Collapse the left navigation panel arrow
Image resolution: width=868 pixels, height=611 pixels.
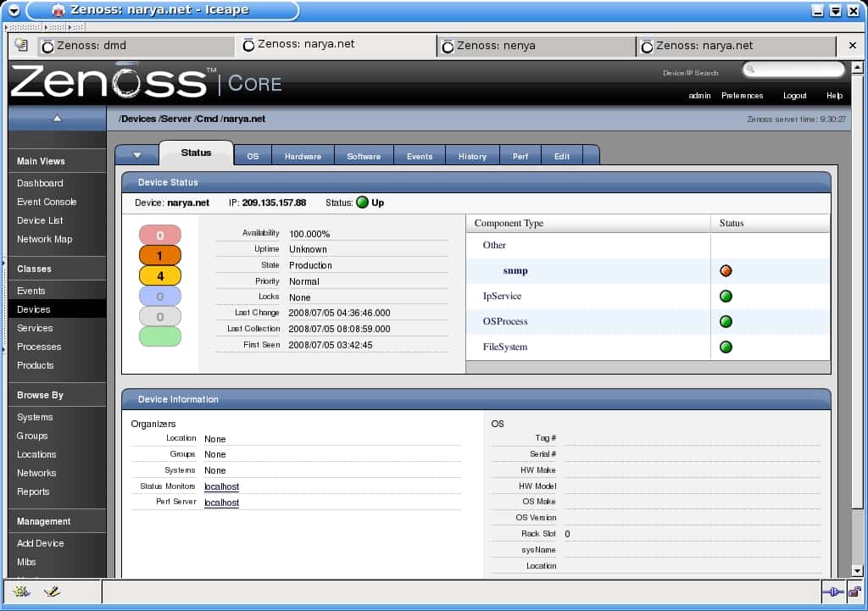click(x=57, y=118)
